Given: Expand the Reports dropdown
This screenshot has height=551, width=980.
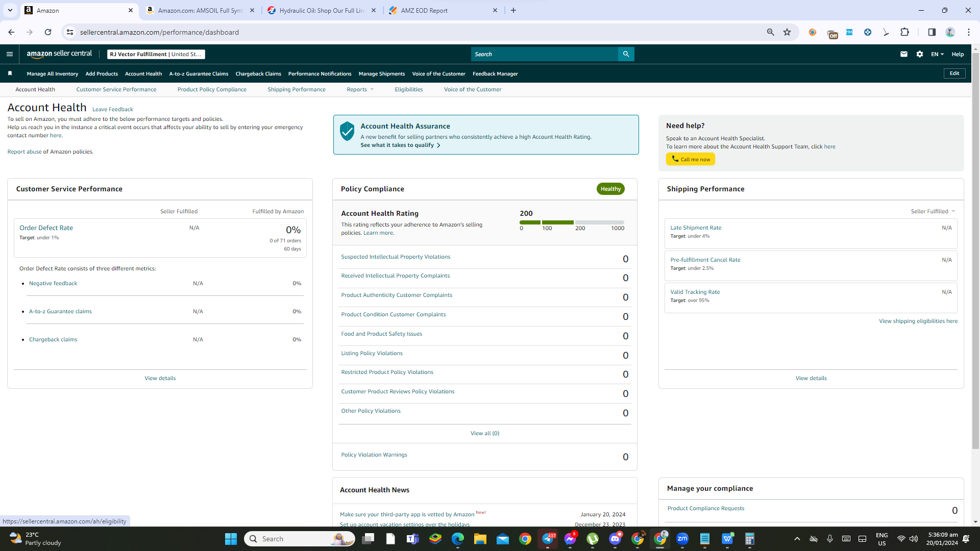Looking at the screenshot, I should pos(360,89).
